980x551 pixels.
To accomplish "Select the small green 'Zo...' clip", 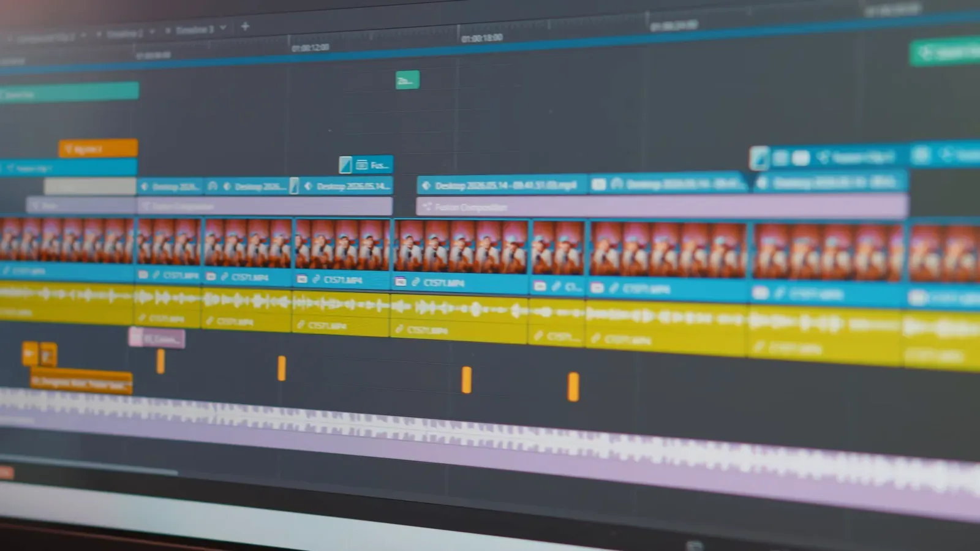I will pos(407,80).
